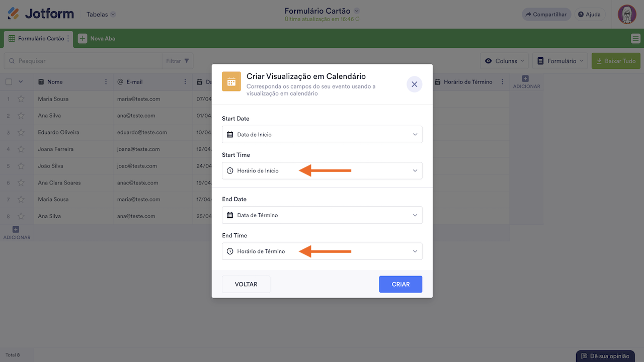This screenshot has height=362, width=644.
Task: Open the End Time dropdown
Action: 322,251
